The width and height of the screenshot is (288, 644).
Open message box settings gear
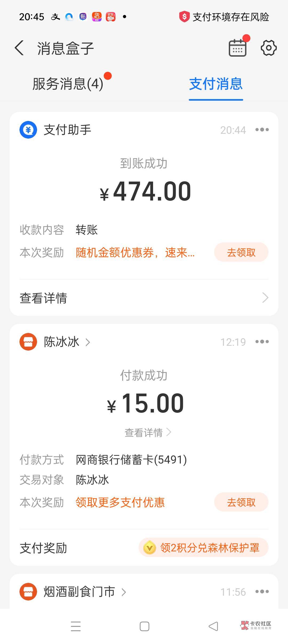click(x=269, y=48)
